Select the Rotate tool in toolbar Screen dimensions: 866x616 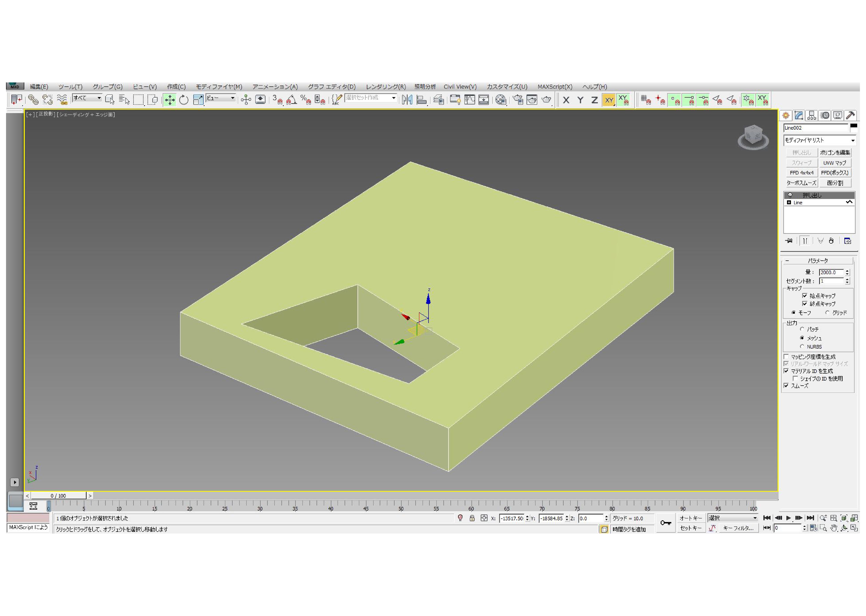click(x=184, y=100)
